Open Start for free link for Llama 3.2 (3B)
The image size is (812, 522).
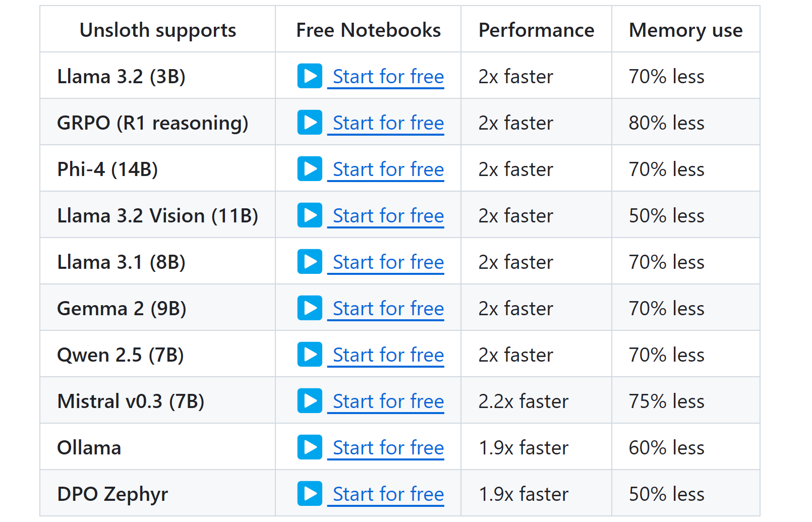[x=388, y=77]
